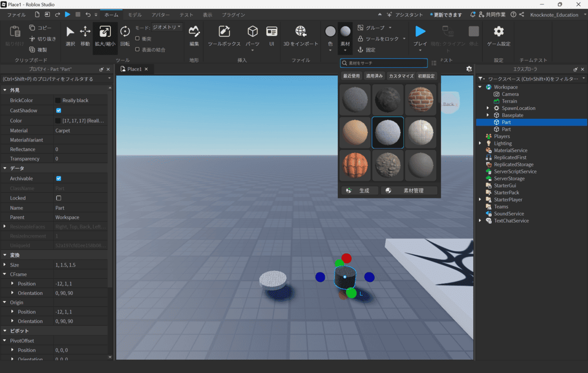The image size is (588, 373).
Task: Toggle 表面の結合 join surfaces checkbox
Action: 137,49
